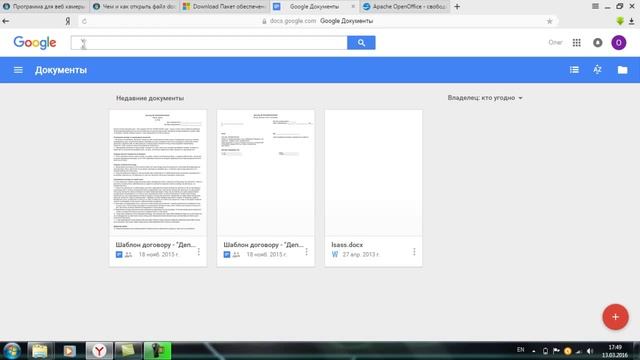Open the sticky notes taskbar icon
This screenshot has width=640, height=360.
pos(128,351)
